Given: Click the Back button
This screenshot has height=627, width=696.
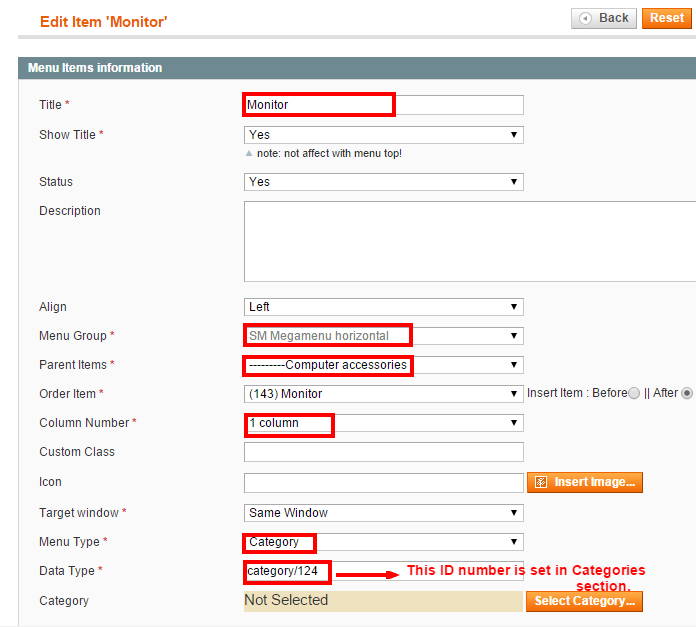Looking at the screenshot, I should point(604,18).
